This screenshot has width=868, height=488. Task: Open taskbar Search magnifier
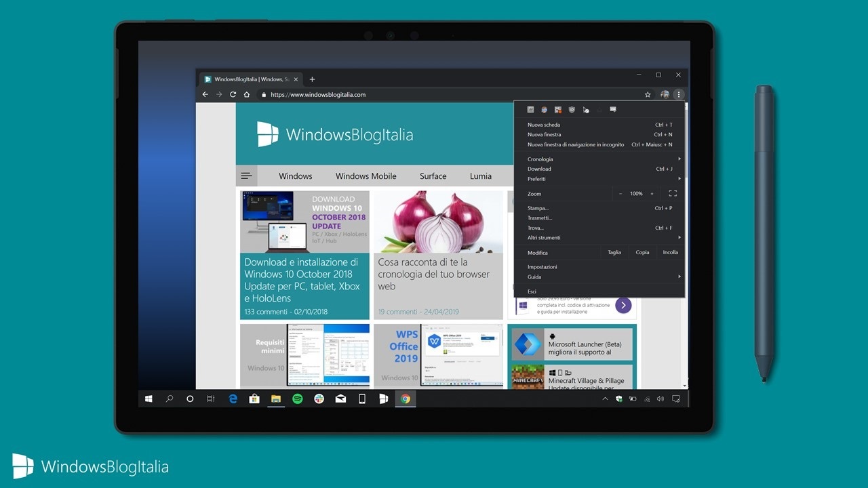[x=170, y=399]
